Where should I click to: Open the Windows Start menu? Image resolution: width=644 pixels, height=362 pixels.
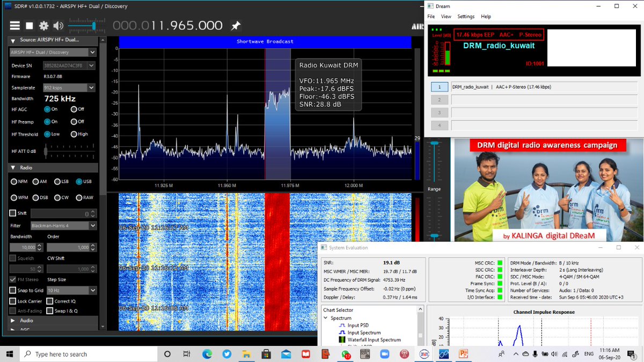pyautogui.click(x=10, y=354)
